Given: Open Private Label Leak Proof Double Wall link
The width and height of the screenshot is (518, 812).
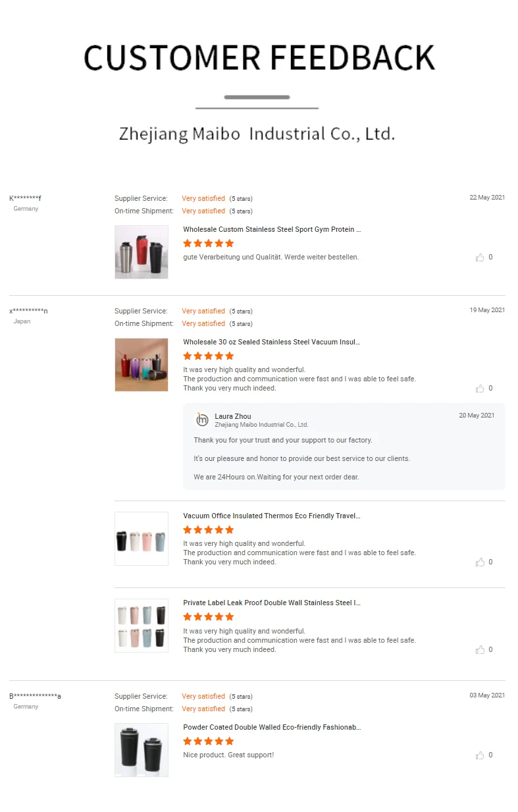Looking at the screenshot, I should (x=272, y=603).
